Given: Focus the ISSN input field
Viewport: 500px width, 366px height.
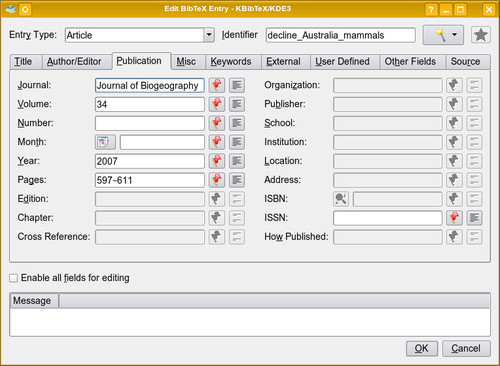Looking at the screenshot, I should [x=388, y=218].
